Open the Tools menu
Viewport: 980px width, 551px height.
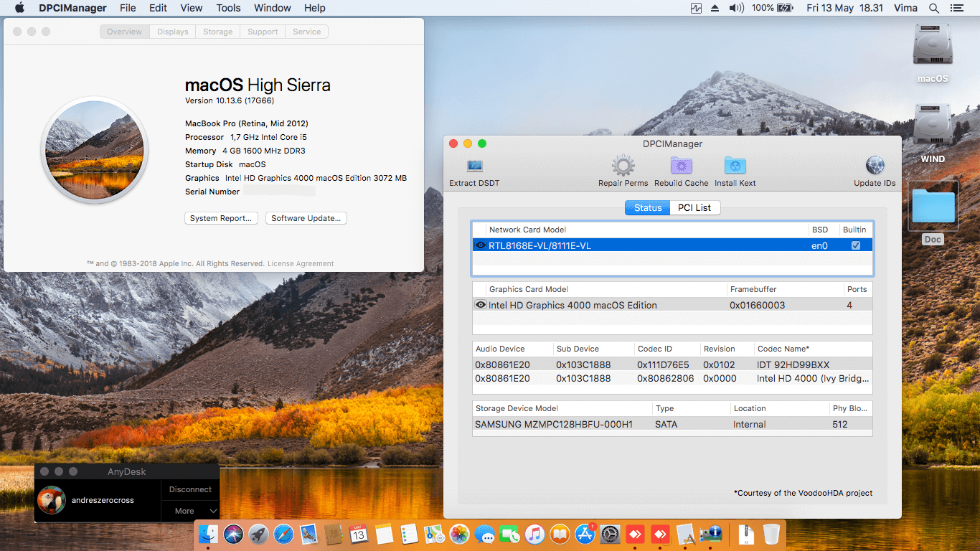tap(228, 8)
